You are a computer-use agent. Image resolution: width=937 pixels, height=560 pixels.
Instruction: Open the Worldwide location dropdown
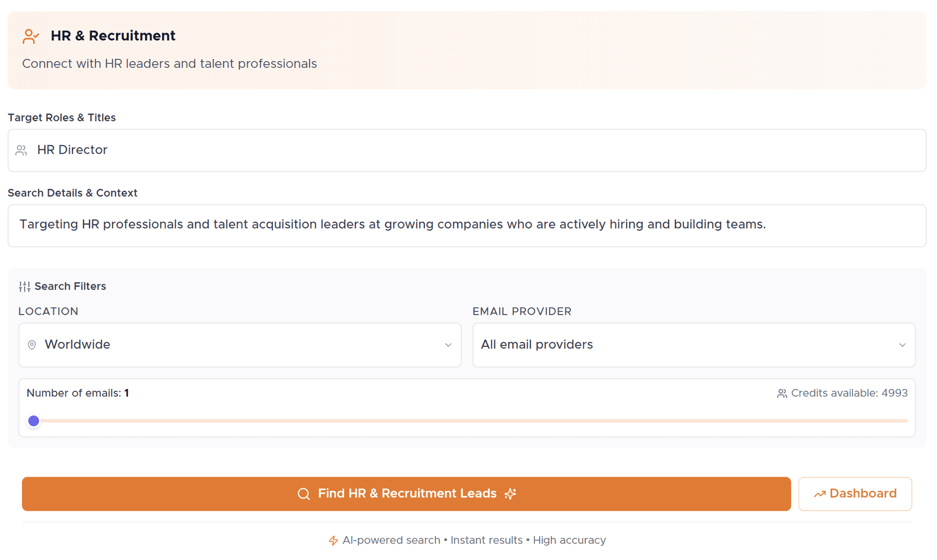pos(239,345)
